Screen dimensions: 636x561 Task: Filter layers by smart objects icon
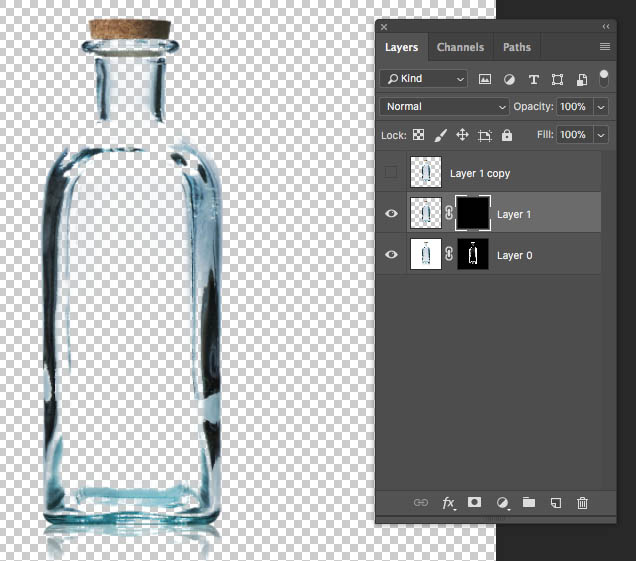(x=582, y=80)
